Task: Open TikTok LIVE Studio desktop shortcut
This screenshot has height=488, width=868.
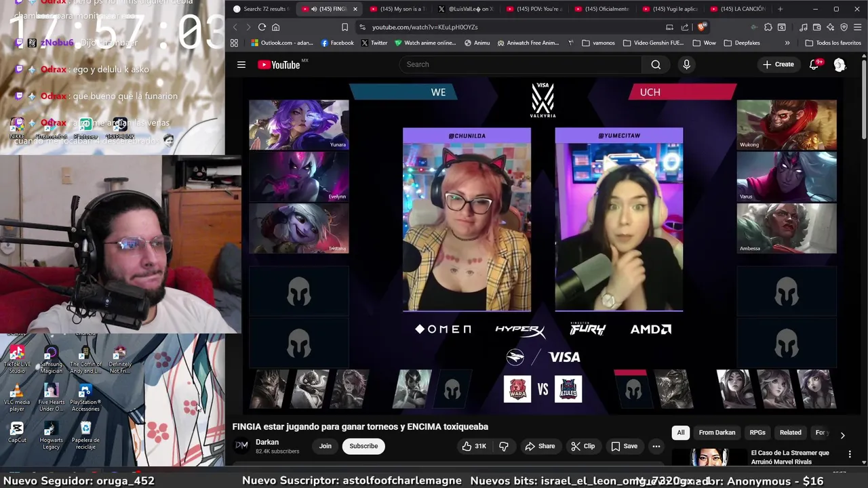Action: 17,360
